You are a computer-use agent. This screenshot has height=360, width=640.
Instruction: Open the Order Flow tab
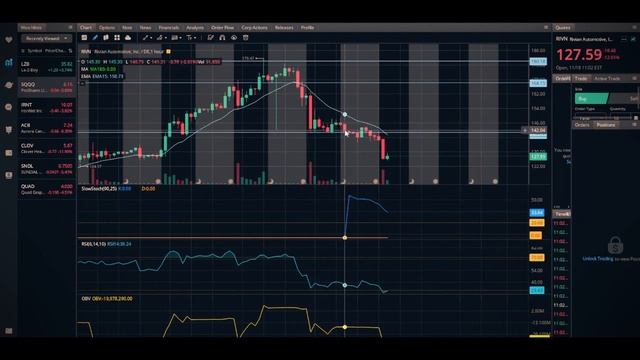tap(222, 27)
